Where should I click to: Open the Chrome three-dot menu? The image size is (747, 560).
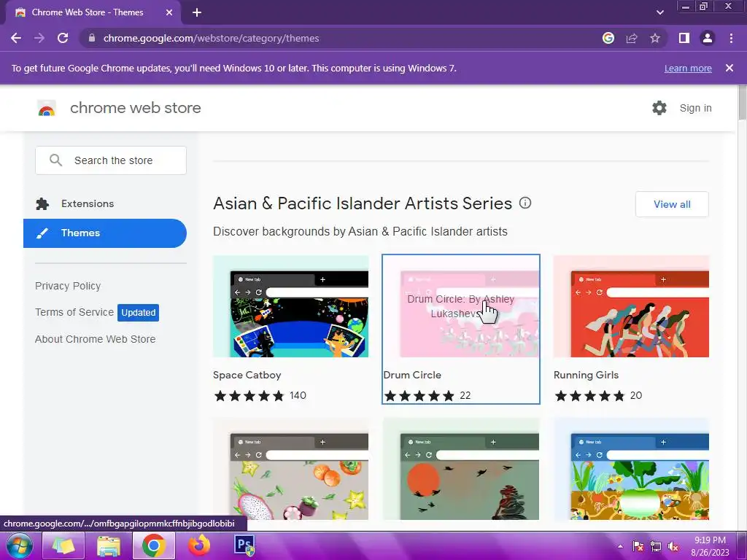pyautogui.click(x=731, y=38)
